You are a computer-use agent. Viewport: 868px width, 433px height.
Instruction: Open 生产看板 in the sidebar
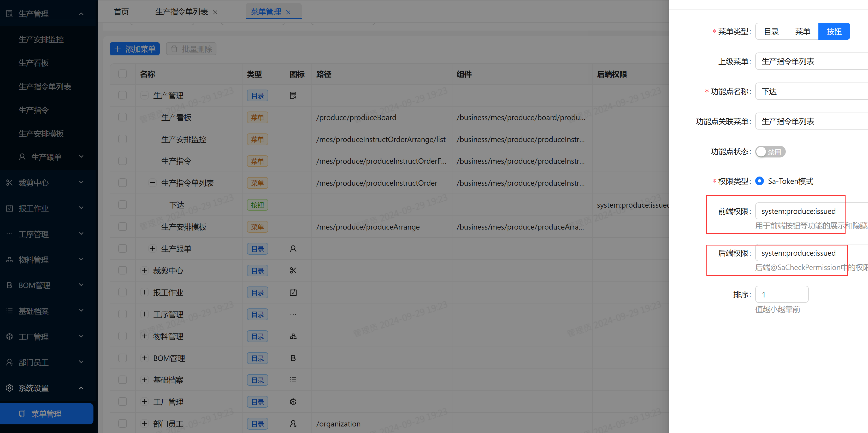click(34, 63)
